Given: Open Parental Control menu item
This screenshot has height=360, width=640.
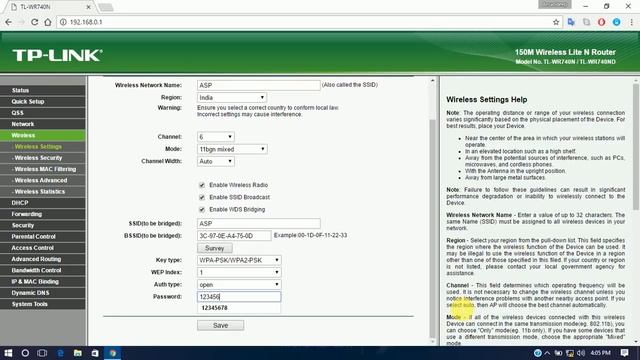Looking at the screenshot, I should pos(43,237).
